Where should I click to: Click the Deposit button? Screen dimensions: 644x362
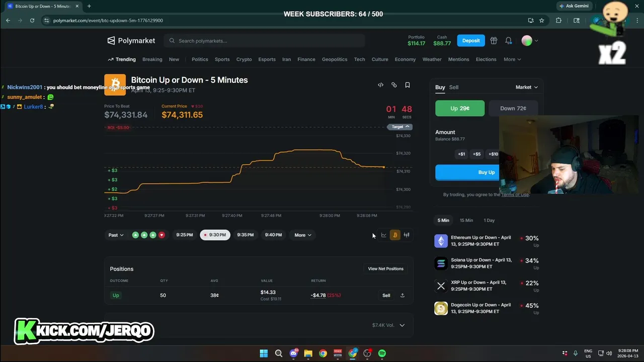[471, 41]
